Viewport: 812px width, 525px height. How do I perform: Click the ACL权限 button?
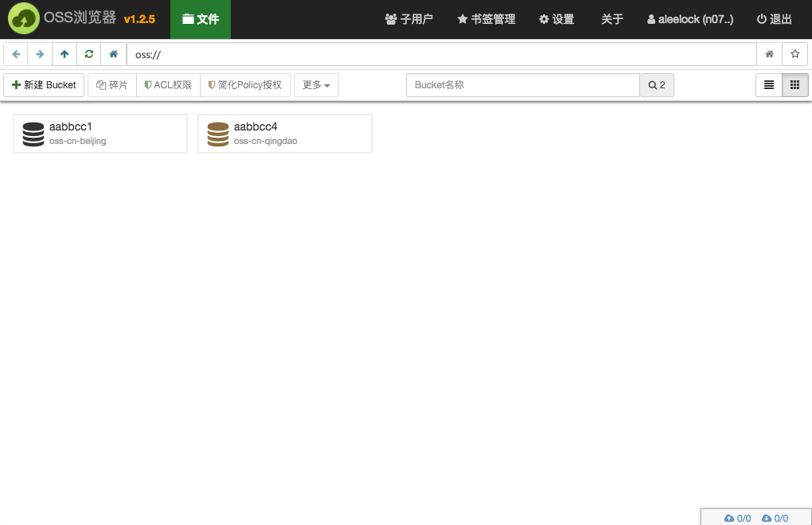click(x=168, y=84)
